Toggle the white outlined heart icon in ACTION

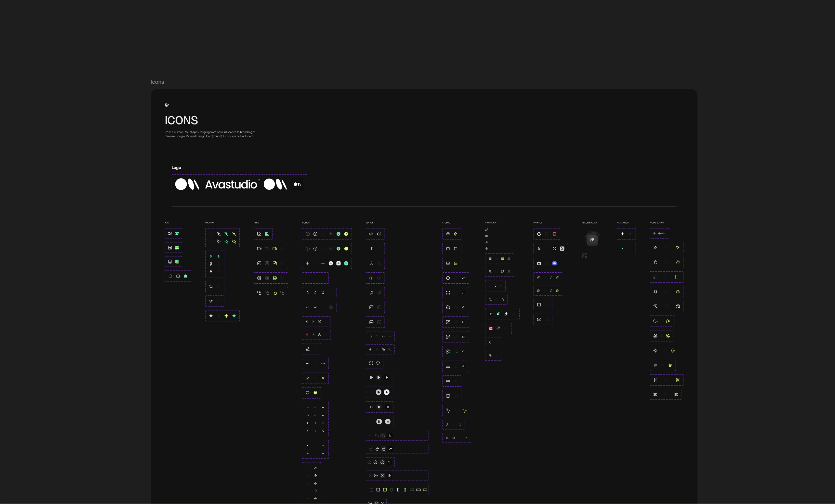point(308,393)
